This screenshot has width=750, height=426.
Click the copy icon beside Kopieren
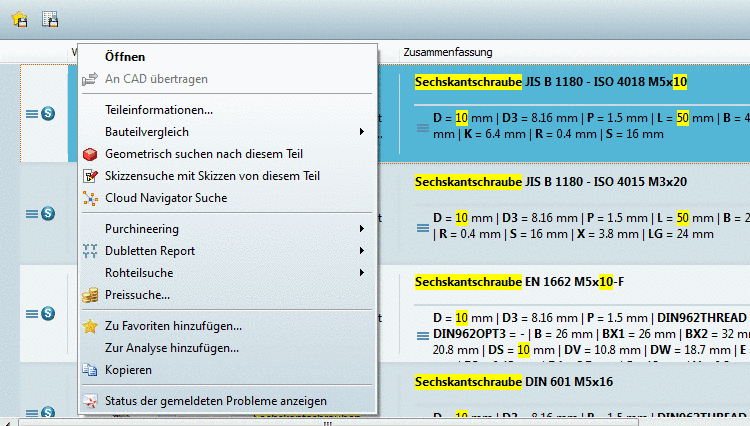pyautogui.click(x=90, y=370)
